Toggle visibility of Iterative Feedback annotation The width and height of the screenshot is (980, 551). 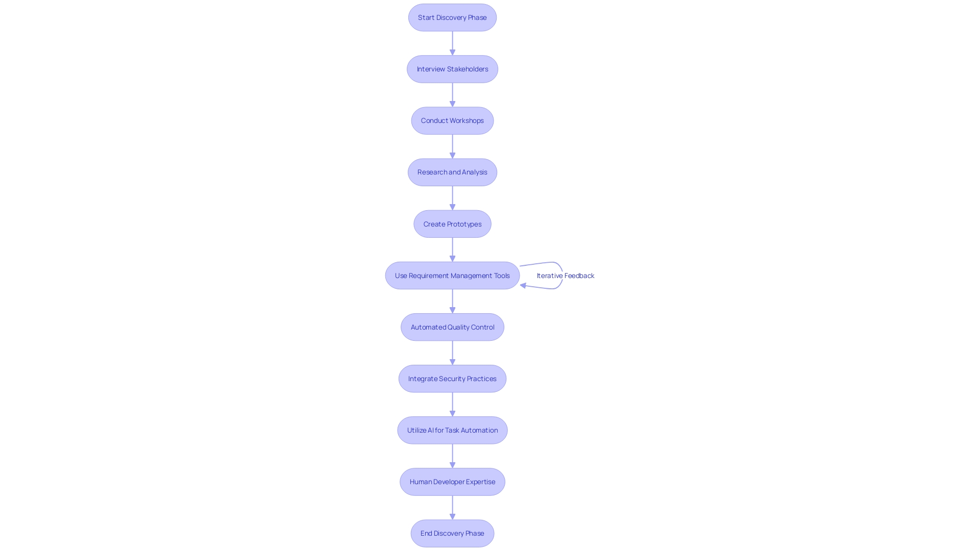(565, 274)
